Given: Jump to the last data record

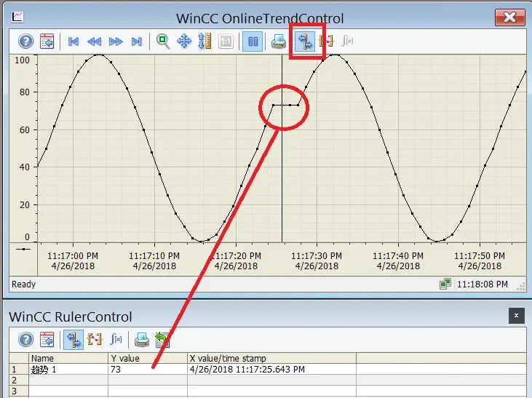Looking at the screenshot, I should pyautogui.click(x=137, y=41).
